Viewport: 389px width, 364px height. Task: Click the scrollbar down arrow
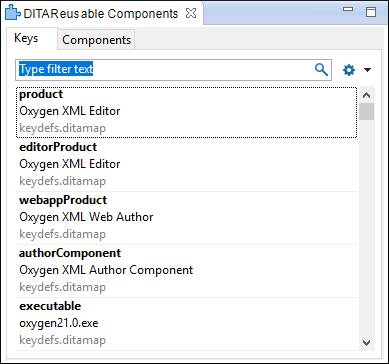tap(366, 342)
